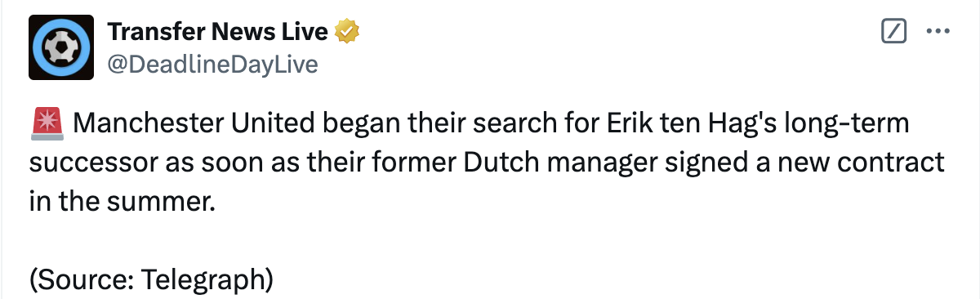Open the Transfer News Live display name
The width and height of the screenshot is (980, 299).
click(x=218, y=32)
